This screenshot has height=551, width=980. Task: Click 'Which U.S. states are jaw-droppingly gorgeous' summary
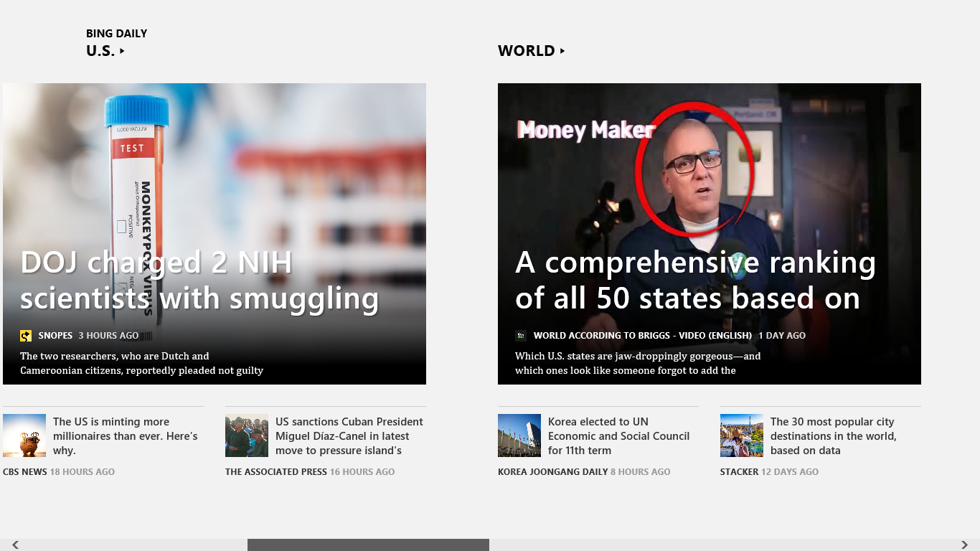[x=638, y=364]
